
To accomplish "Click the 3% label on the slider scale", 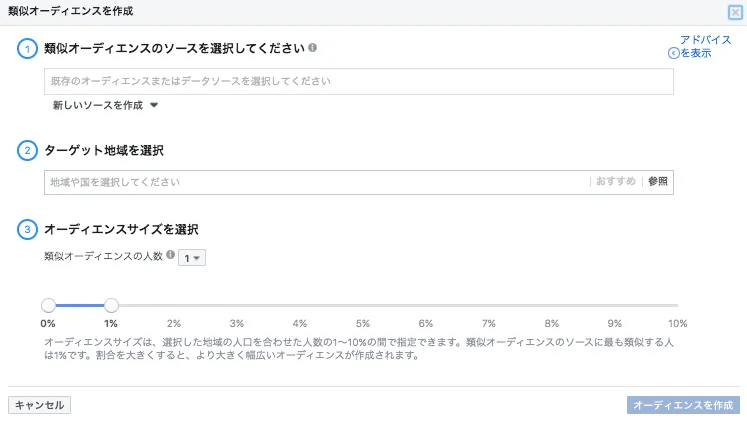I will 237,323.
